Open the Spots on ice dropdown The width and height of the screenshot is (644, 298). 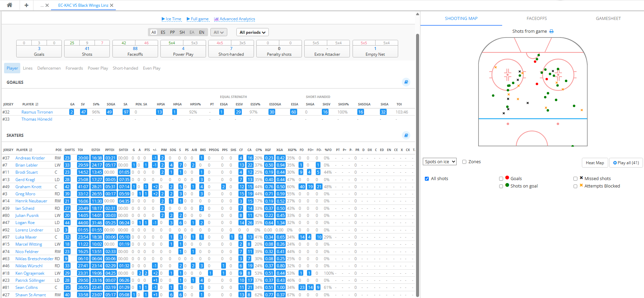click(440, 162)
